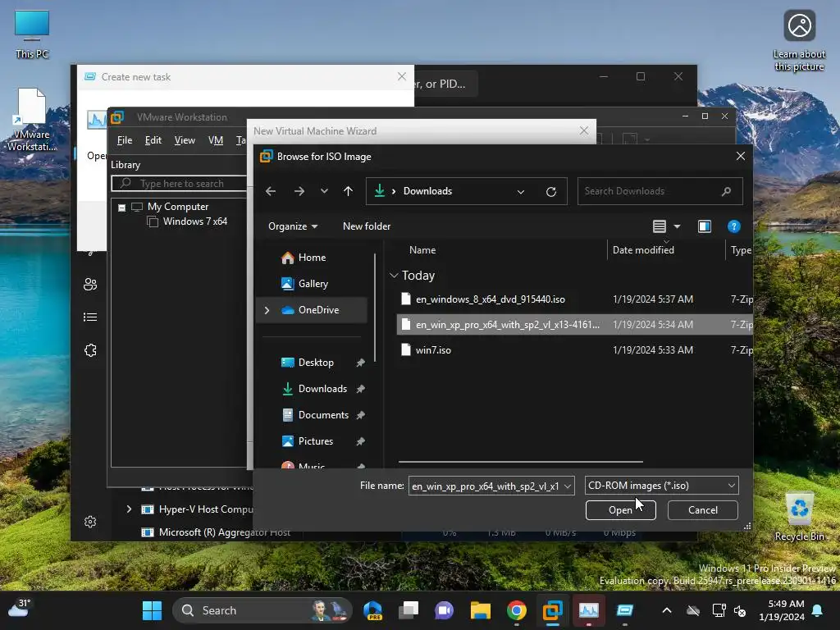Toggle the preview pane
This screenshot has width=840, height=630.
705,226
